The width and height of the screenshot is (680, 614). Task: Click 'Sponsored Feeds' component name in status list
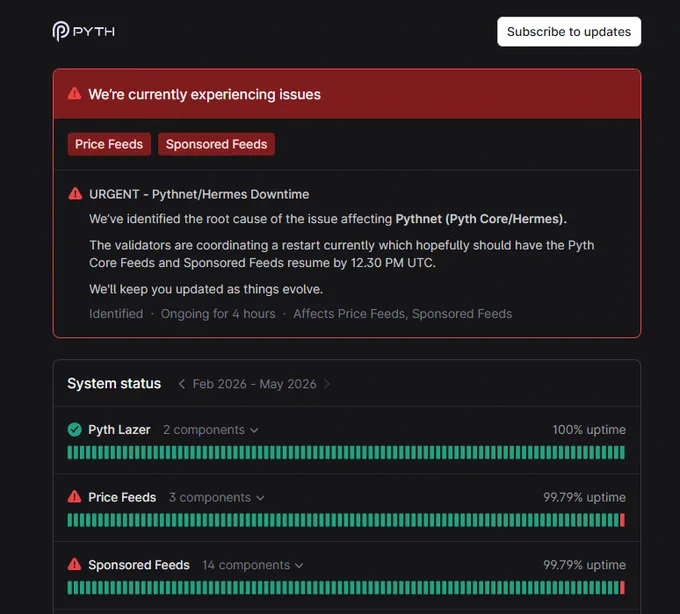coord(139,565)
